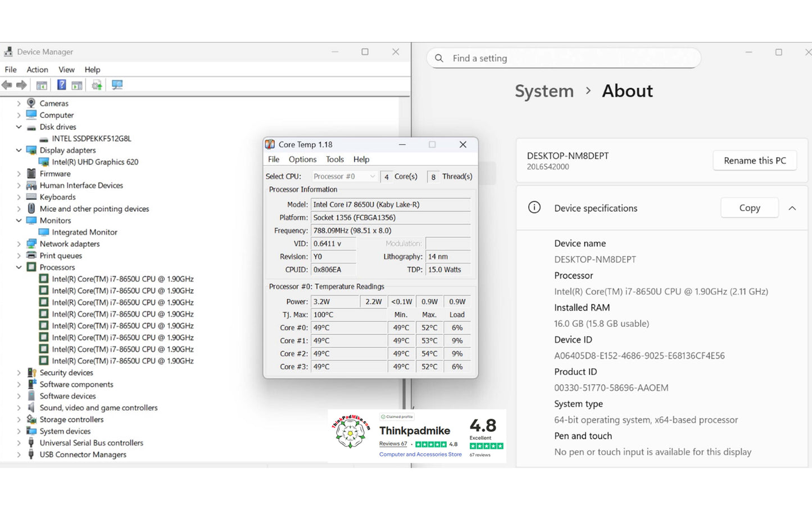Click the search magnifier in Find a setting
The image size is (812, 510).
(439, 58)
